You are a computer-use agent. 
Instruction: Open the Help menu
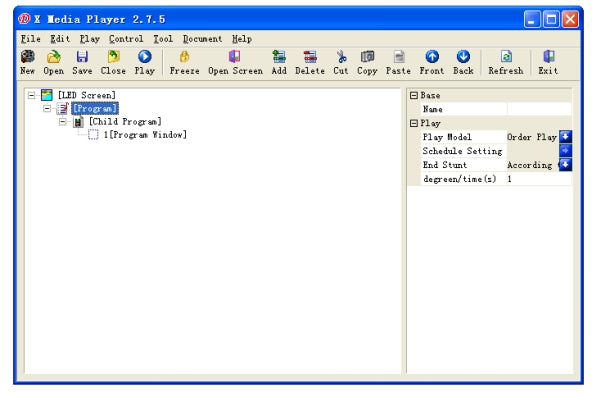[x=242, y=39]
